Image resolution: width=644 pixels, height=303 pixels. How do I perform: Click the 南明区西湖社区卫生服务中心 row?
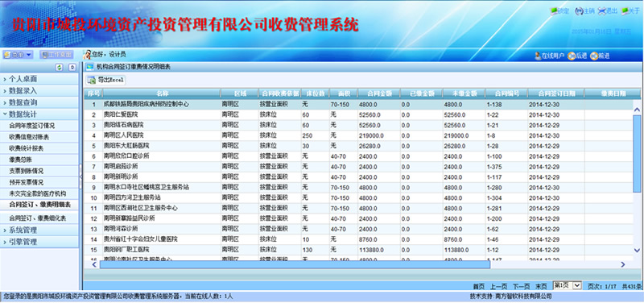(x=358, y=208)
